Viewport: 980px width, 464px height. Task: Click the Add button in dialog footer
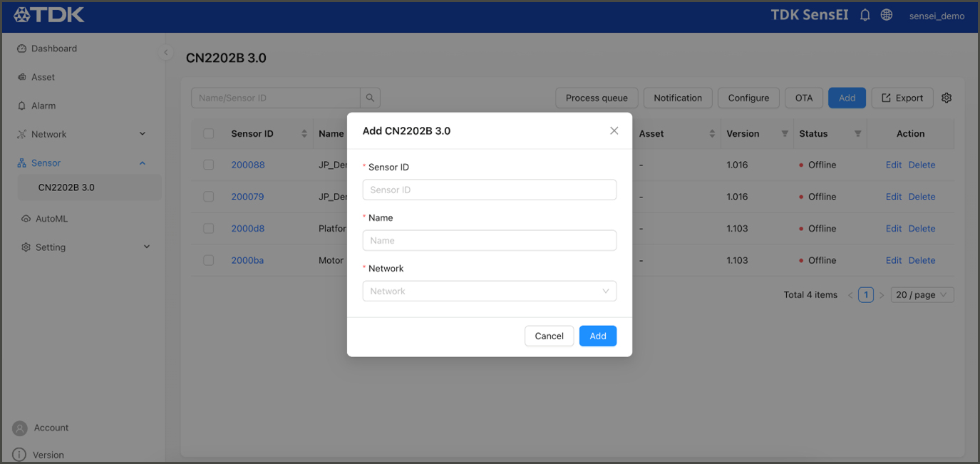pyautogui.click(x=598, y=336)
